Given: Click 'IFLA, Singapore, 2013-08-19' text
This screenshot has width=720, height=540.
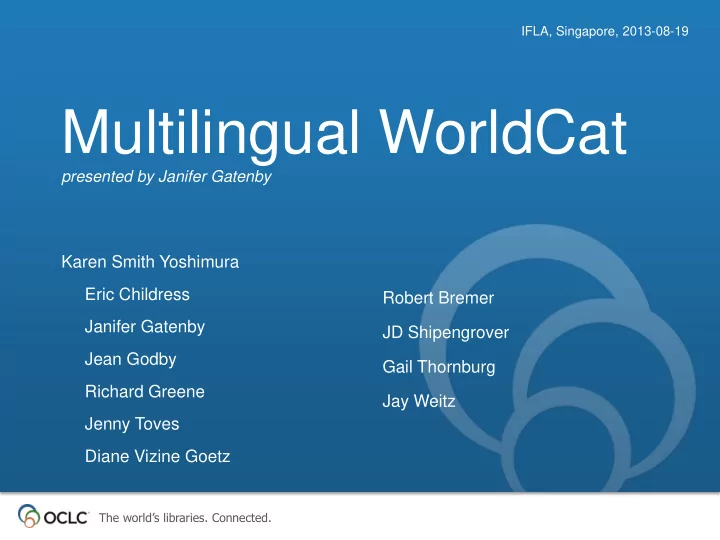Looking at the screenshot, I should click(x=605, y=31).
